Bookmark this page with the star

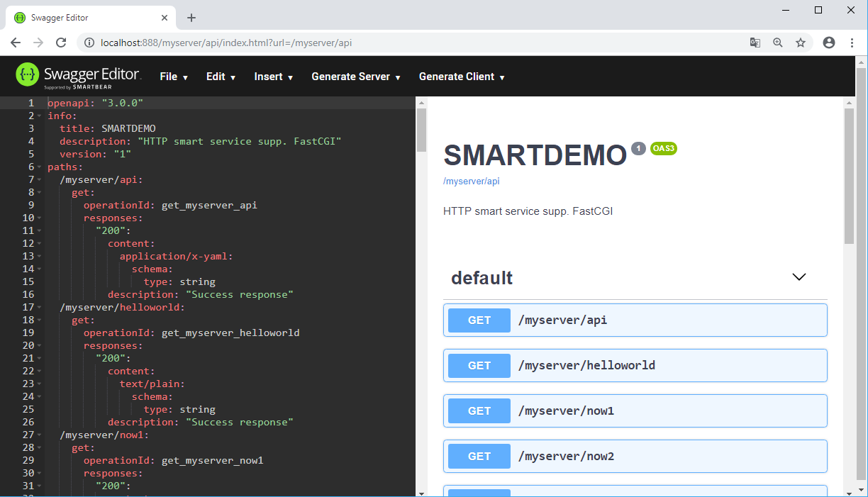click(x=801, y=43)
